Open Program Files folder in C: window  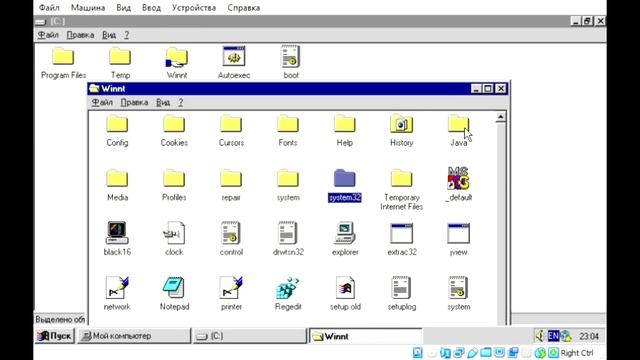tap(63, 56)
